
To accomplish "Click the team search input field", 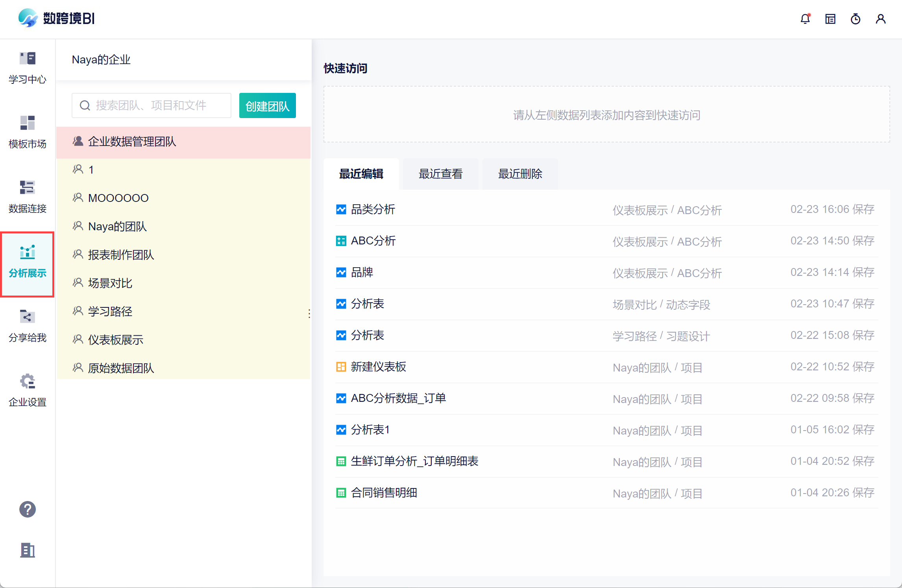I will click(152, 105).
